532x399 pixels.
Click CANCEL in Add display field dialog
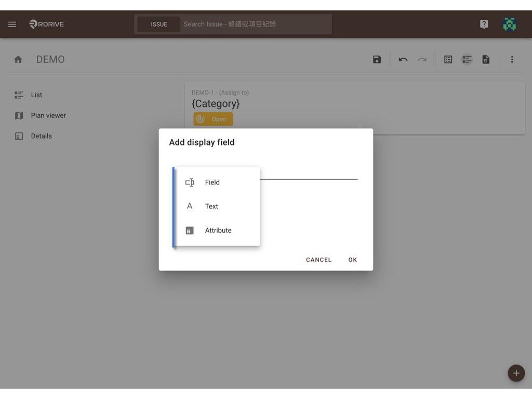point(318,260)
